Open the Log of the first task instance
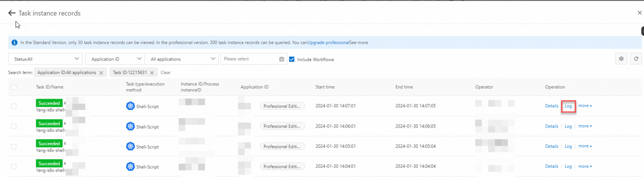Viewport: 644px width, 177px height. click(x=568, y=106)
